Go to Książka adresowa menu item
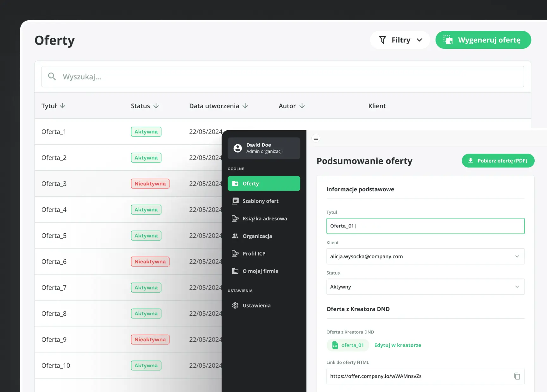 (264, 218)
